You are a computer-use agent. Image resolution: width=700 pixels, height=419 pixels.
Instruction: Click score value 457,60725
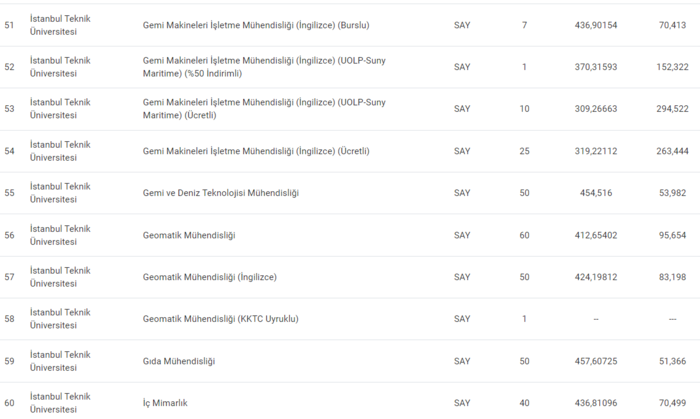pyautogui.click(x=595, y=360)
